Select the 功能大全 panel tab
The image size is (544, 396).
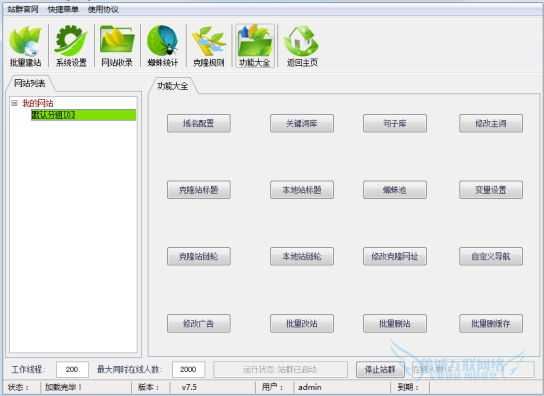(x=172, y=86)
